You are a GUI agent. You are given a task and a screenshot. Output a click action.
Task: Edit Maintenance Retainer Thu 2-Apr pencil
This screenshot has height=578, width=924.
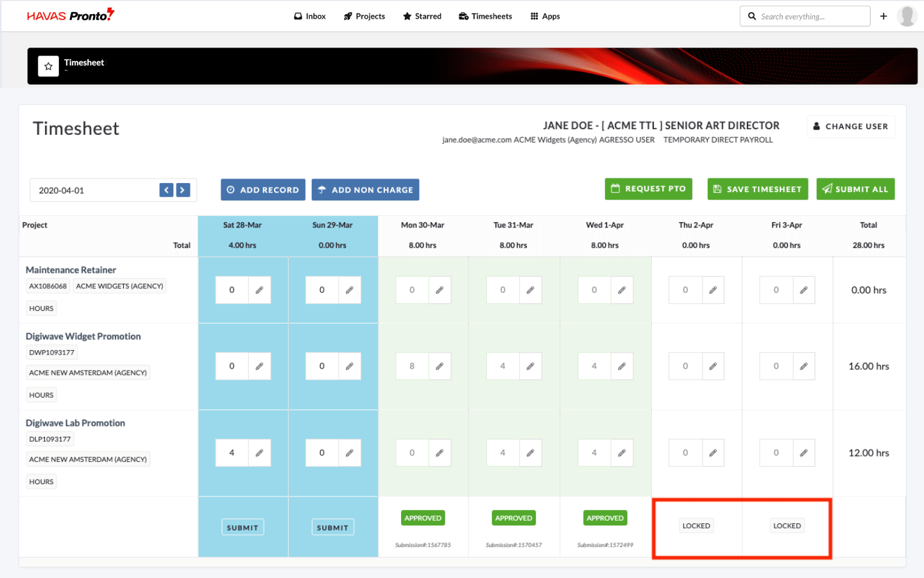(x=713, y=290)
